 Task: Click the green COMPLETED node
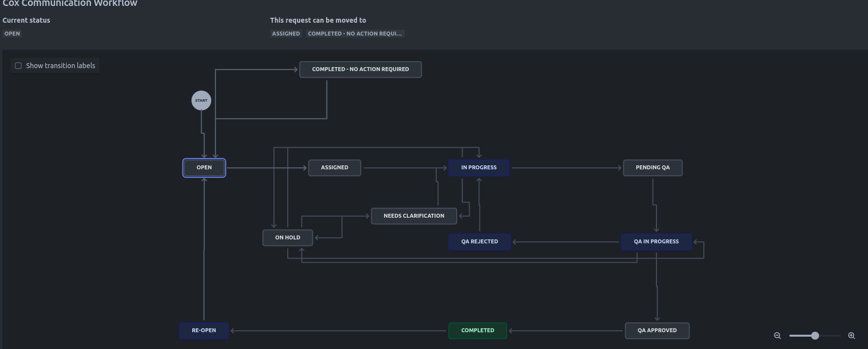477,331
